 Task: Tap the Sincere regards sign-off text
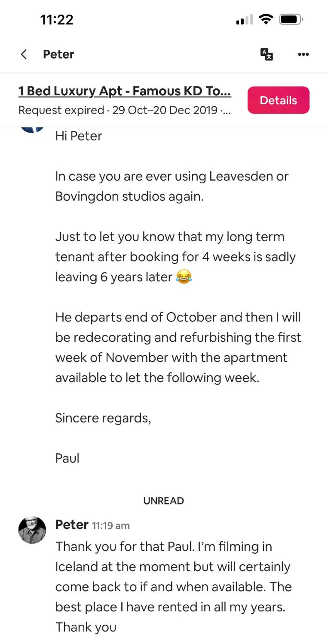point(103,418)
